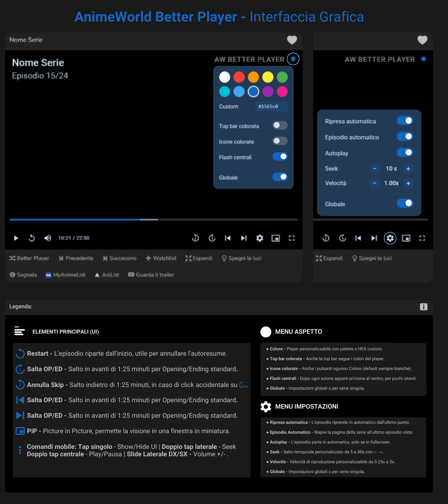Click the heart favorite icon beside Nome Serie

(292, 40)
